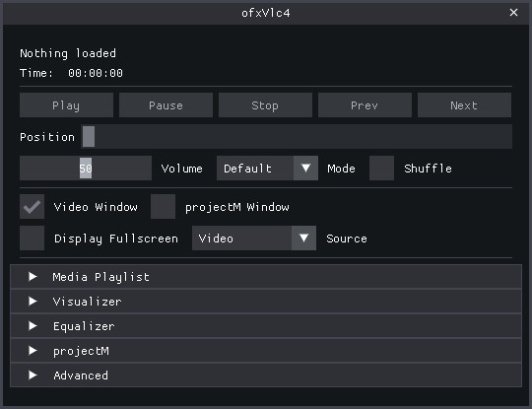Expand the Media Playlist section

point(266,277)
